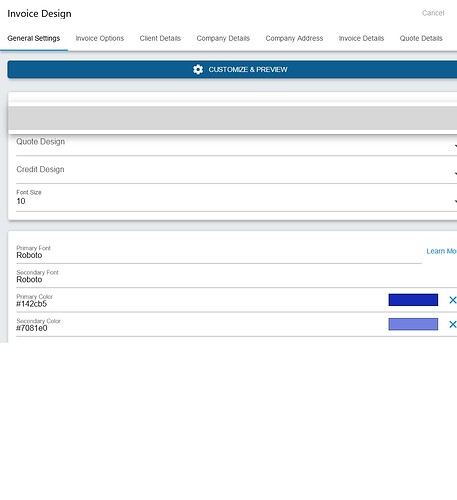457x500 pixels.
Task: Open the Quote Design dropdown
Action: [x=237, y=145]
